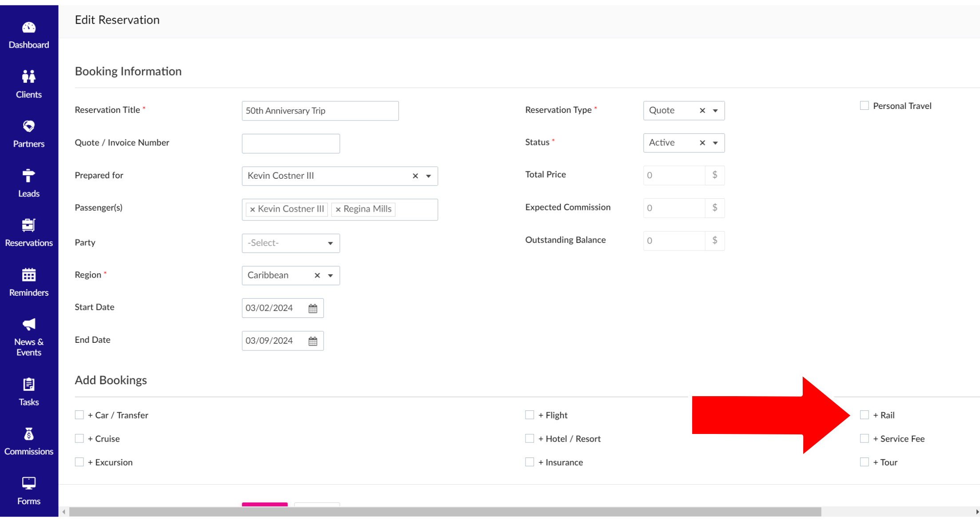The image size is (980, 522).
Task: Open the Leads signpost icon
Action: [x=29, y=176]
